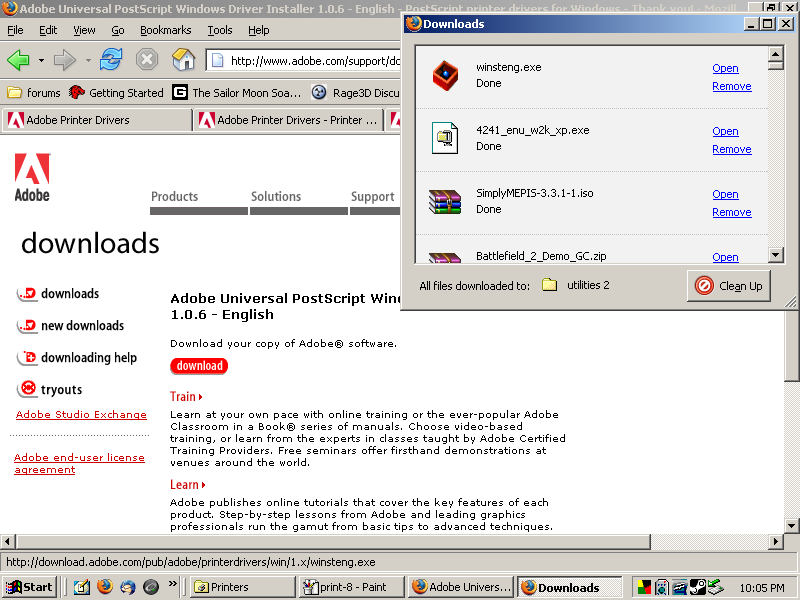
Task: Click the SimplyMEPIS-3.3.1-1.iso archive icon
Action: pyautogui.click(x=444, y=201)
